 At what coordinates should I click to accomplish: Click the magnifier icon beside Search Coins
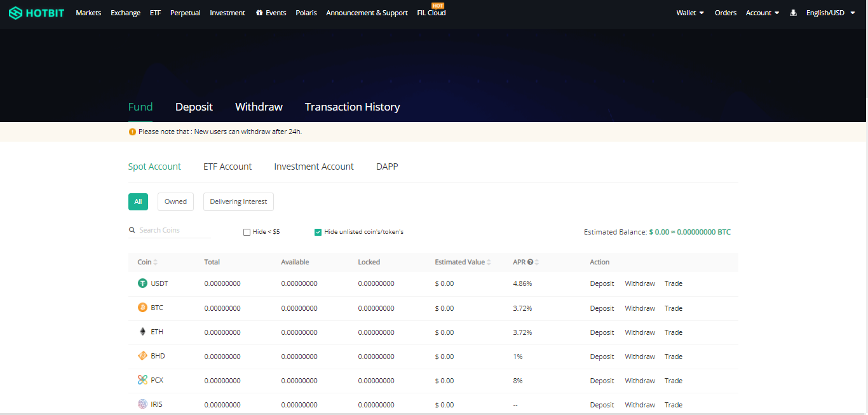pos(132,230)
